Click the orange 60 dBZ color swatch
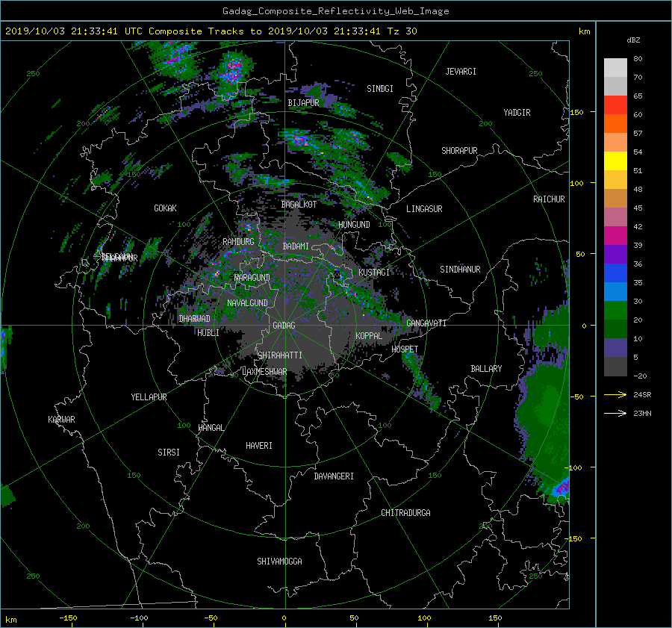 (615, 124)
